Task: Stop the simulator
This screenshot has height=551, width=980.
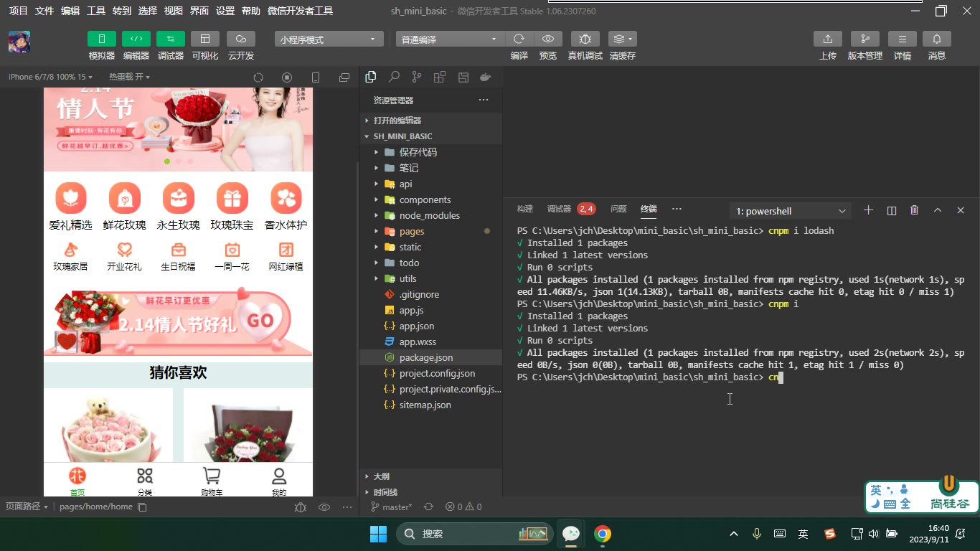Action: point(287,77)
